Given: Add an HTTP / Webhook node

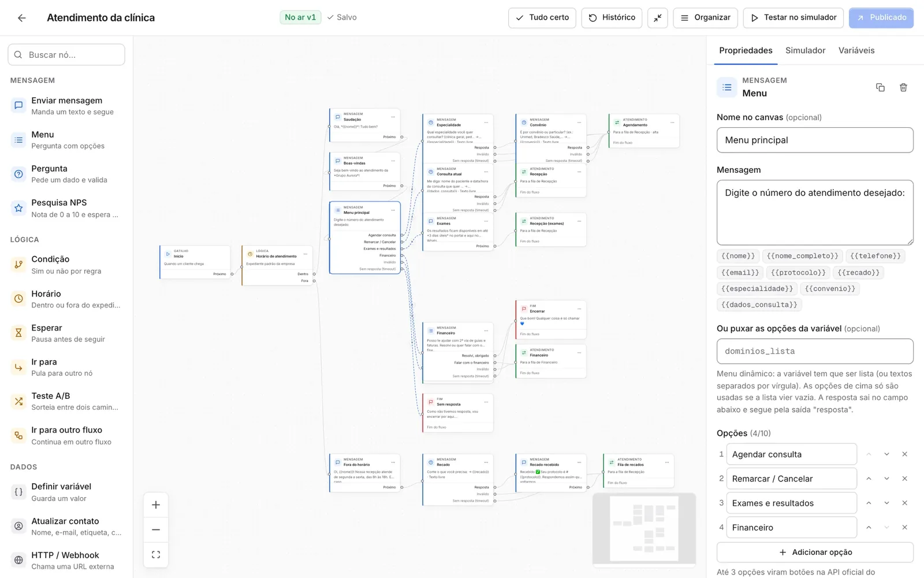Looking at the screenshot, I should pos(66,560).
